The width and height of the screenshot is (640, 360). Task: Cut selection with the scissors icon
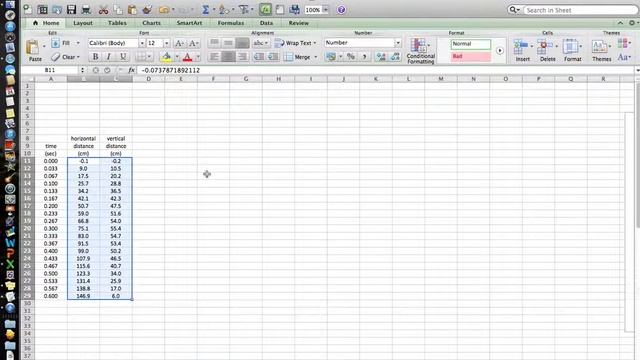click(103, 9)
